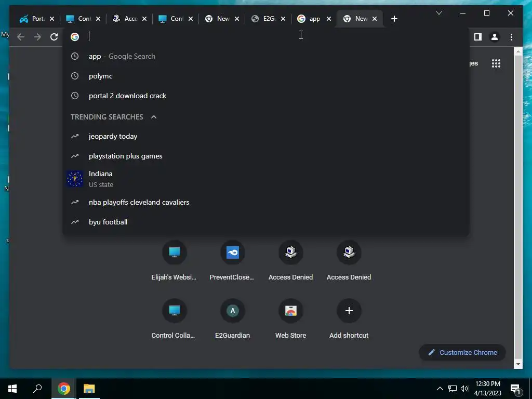Open the volume tray icon

pos(464,389)
